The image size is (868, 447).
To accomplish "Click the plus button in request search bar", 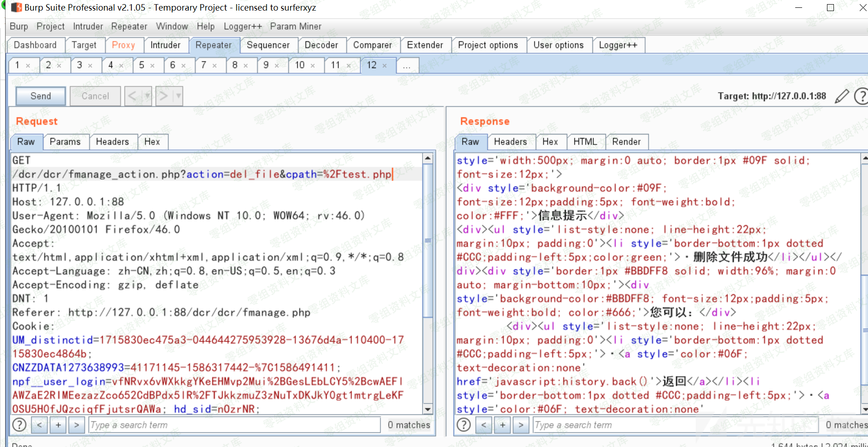I will coord(59,424).
